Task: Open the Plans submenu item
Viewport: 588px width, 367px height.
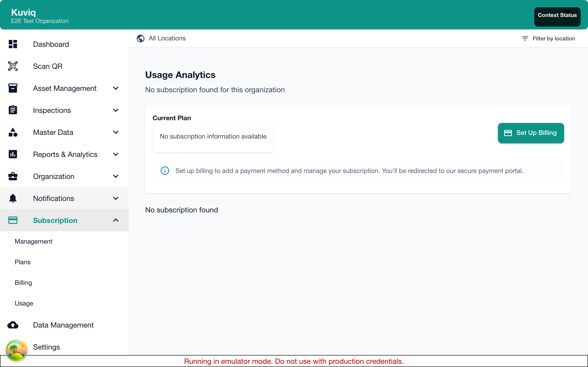Action: 23,262
